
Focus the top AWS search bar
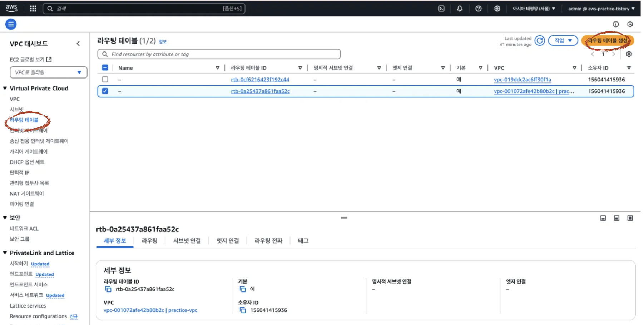(144, 9)
